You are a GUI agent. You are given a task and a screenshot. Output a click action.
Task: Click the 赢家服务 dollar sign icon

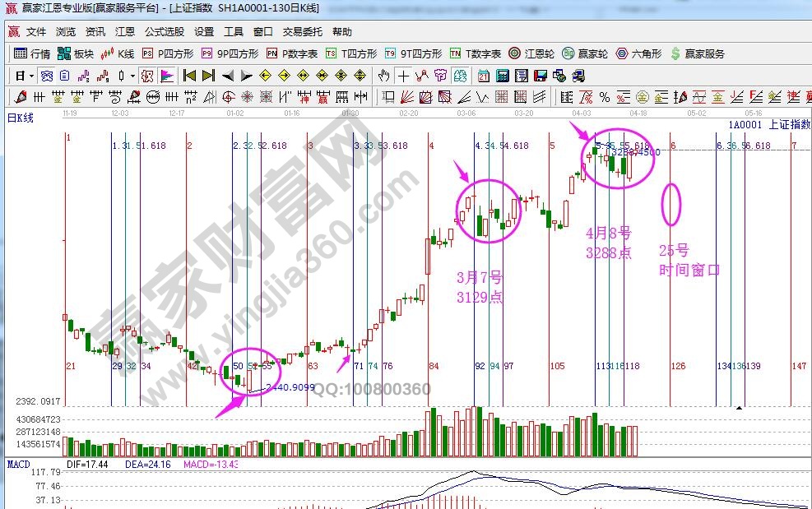(675, 53)
